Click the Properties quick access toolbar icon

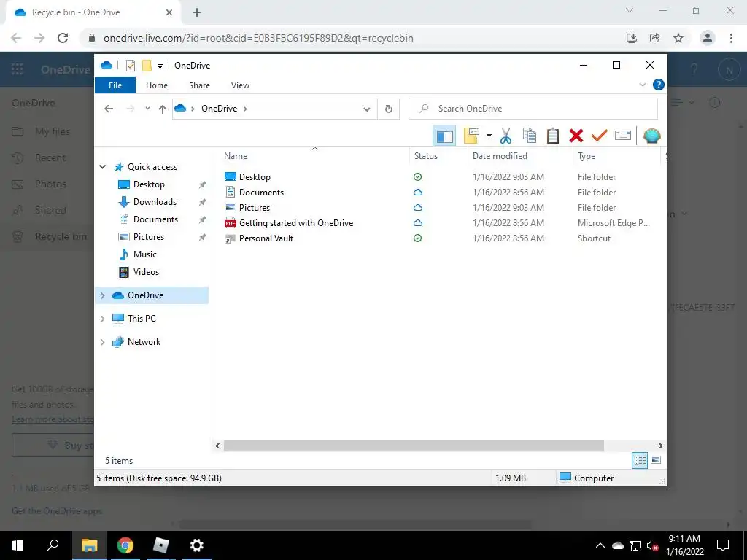(130, 66)
